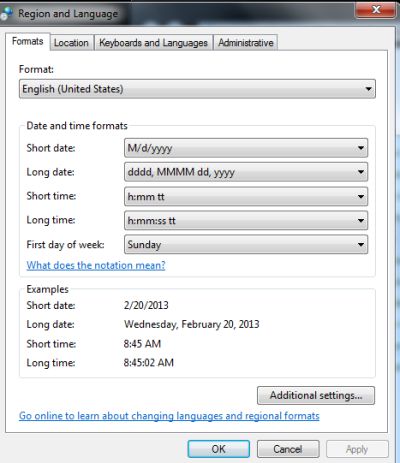Open the Long time format dropdown
Viewport: 400px width, 463px height.
tap(246, 220)
